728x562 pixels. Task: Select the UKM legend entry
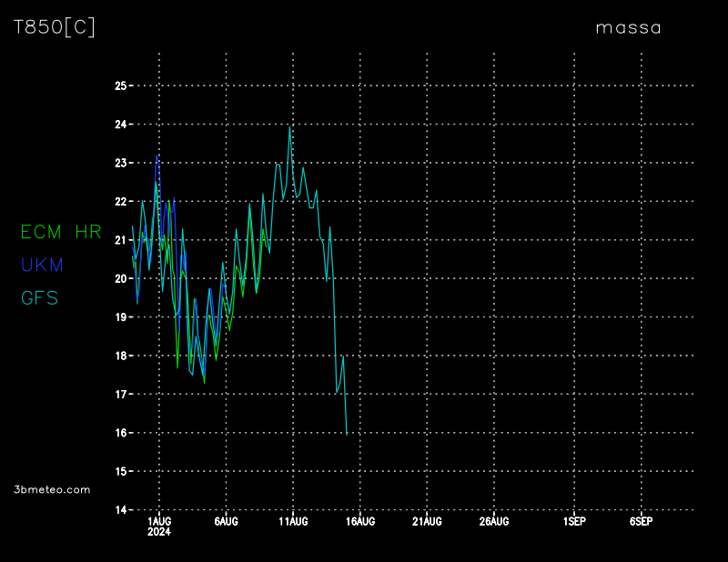pyautogui.click(x=42, y=265)
